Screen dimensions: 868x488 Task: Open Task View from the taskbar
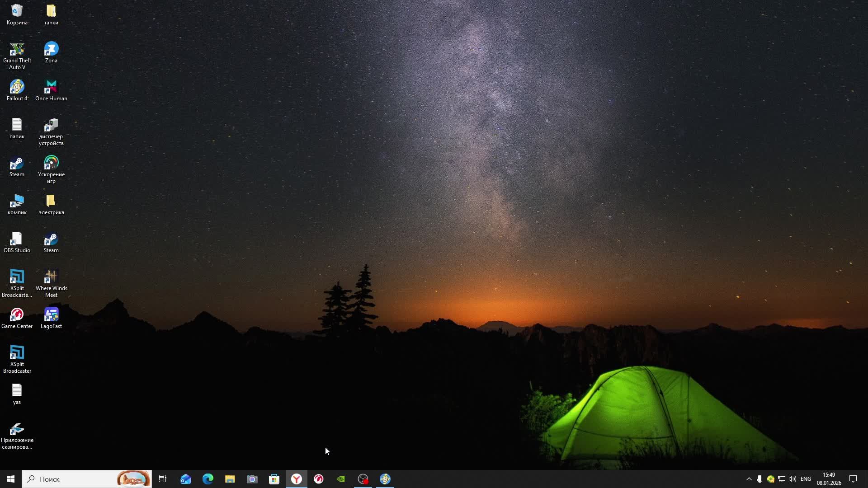coord(163,479)
